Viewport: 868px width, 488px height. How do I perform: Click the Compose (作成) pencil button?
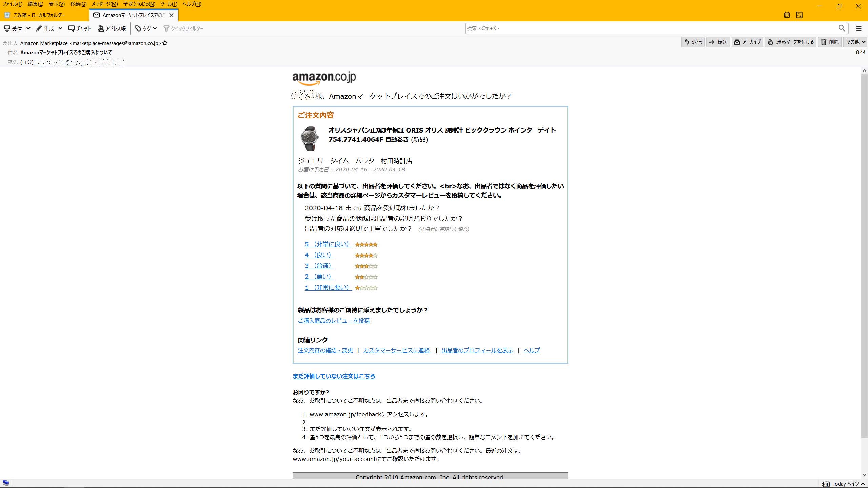(x=45, y=28)
